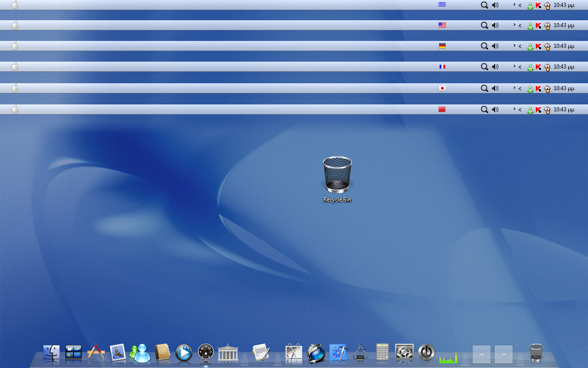Open the Apple menu on the top bar
This screenshot has width=588, height=368.
14,5
